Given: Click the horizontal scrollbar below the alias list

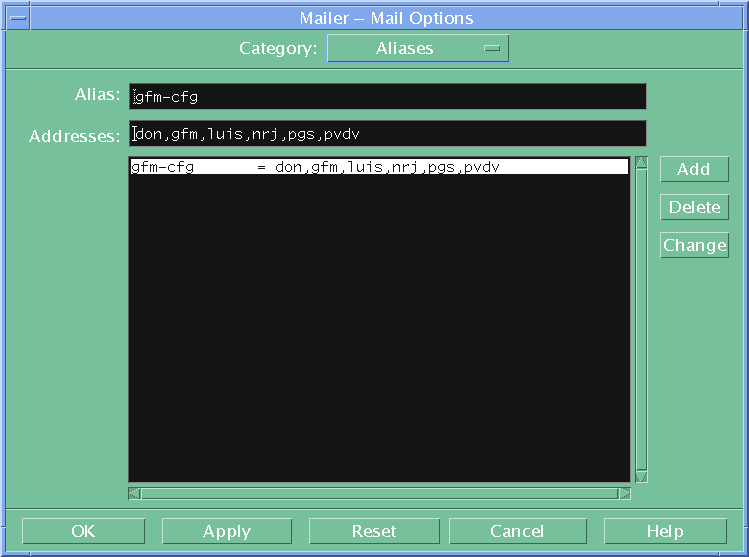Looking at the screenshot, I should click(x=380, y=493).
